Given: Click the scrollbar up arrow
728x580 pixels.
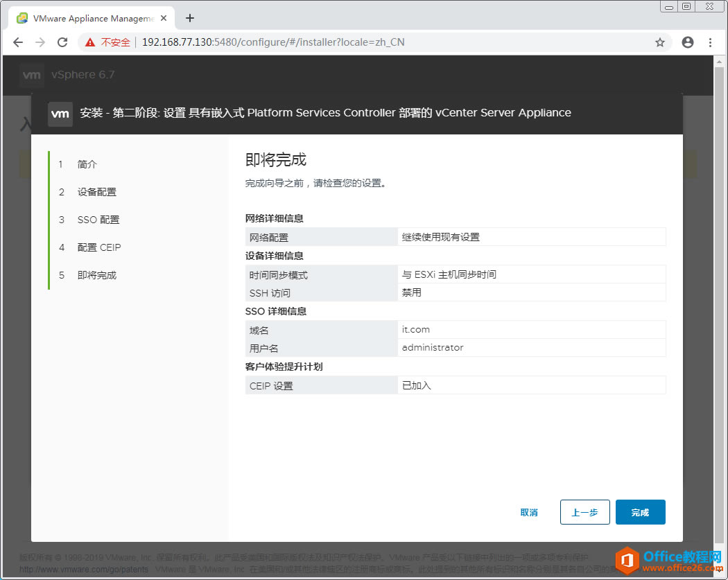Looking at the screenshot, I should click(719, 61).
